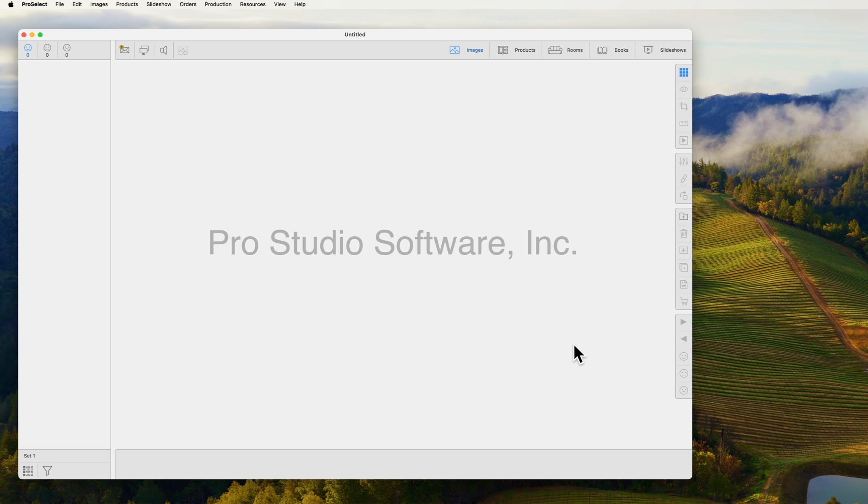Open the filter funnel icon
The height and width of the screenshot is (504, 868).
(x=47, y=470)
